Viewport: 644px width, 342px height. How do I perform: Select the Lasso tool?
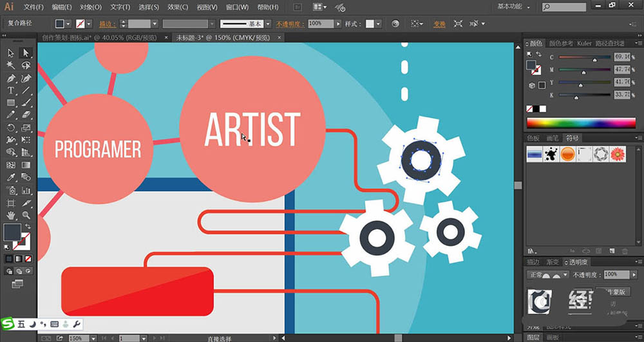[26, 66]
